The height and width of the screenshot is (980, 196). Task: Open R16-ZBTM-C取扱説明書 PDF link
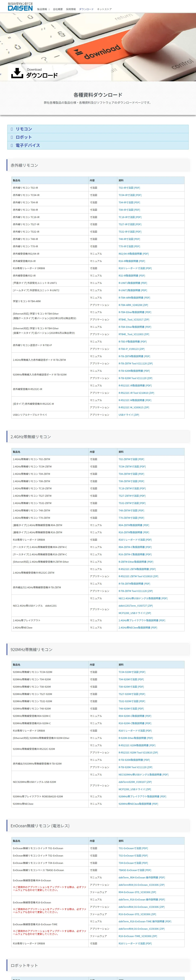click(x=135, y=555)
